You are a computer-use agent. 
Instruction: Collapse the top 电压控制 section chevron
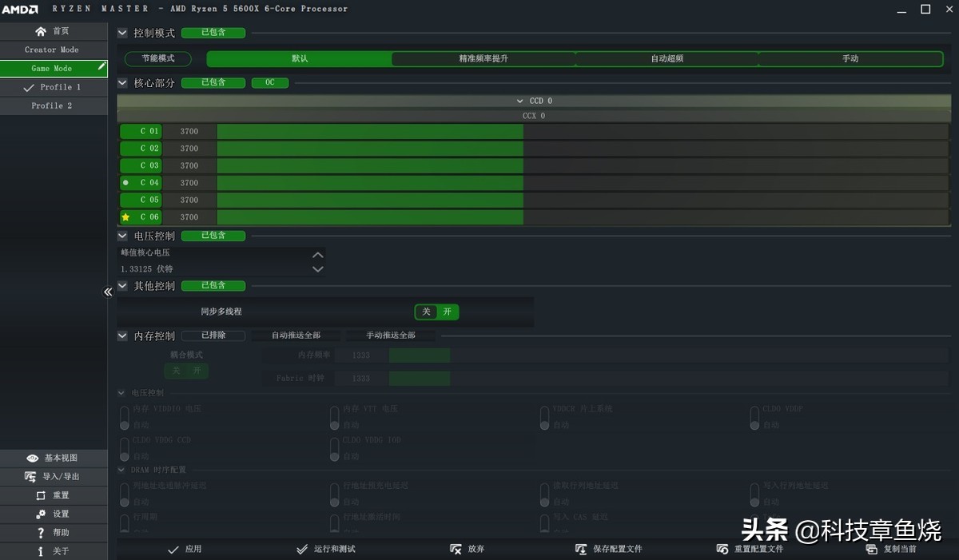[x=122, y=236]
